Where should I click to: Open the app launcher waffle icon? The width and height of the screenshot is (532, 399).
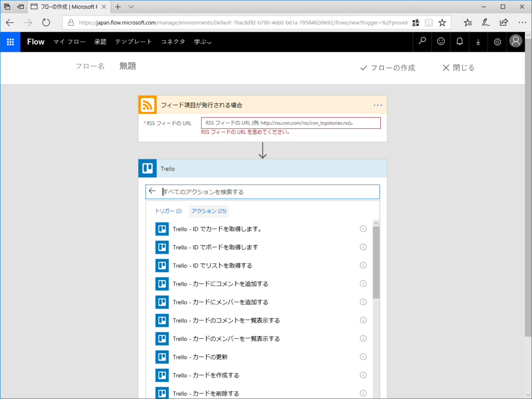coord(10,42)
